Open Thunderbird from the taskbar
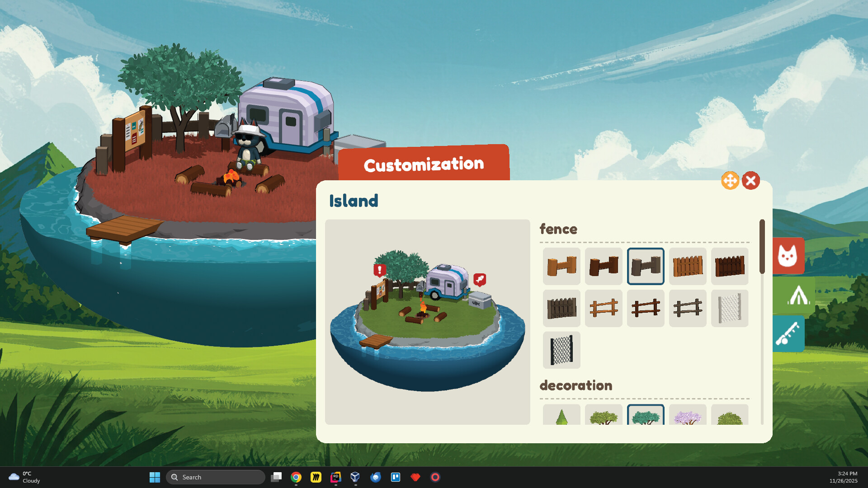 coord(375,477)
